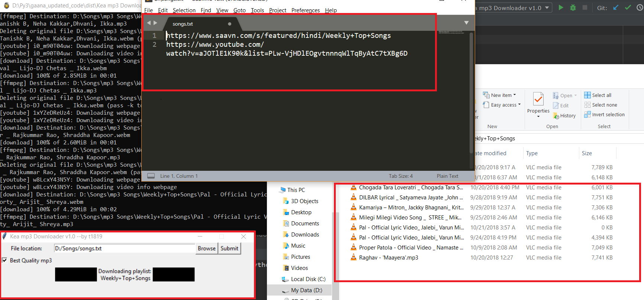Image resolution: width=644 pixels, height=300 pixels.
Task: Open the Edit menu in Sublime Text
Action: 163,10
